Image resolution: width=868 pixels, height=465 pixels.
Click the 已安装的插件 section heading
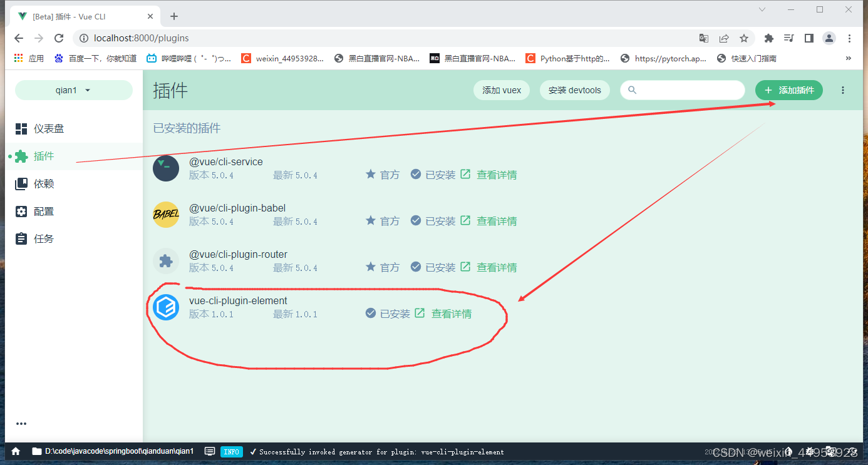click(187, 128)
